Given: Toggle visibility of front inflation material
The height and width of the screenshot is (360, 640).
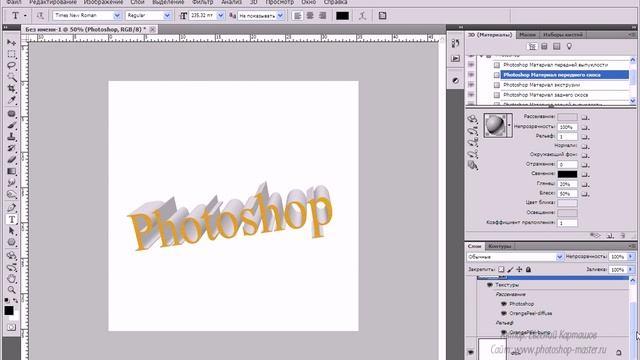Looking at the screenshot, I should click(471, 65).
